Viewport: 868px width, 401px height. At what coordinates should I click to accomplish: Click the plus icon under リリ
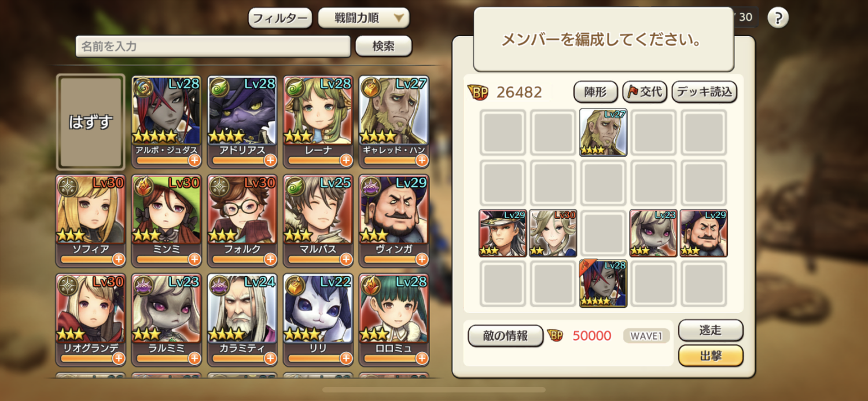coord(346,358)
